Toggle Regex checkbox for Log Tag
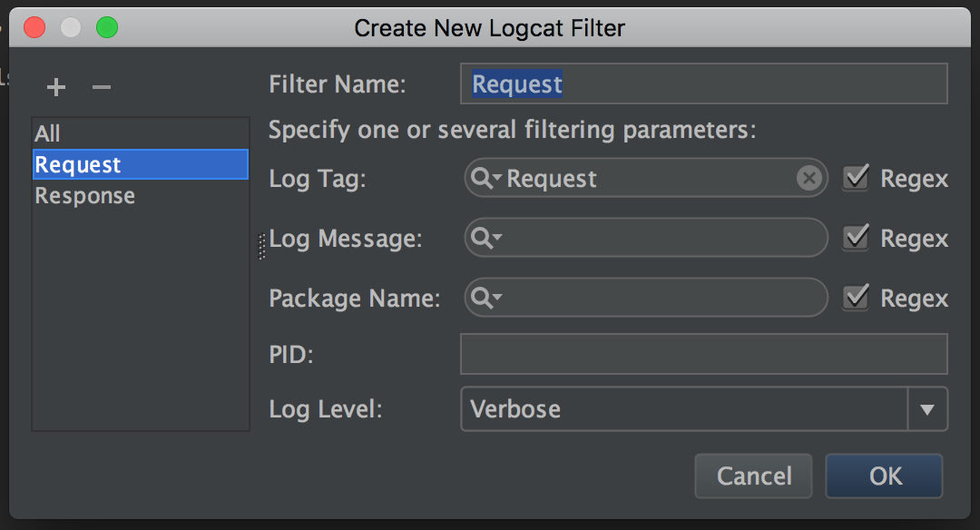This screenshot has width=980, height=530. 856,178
